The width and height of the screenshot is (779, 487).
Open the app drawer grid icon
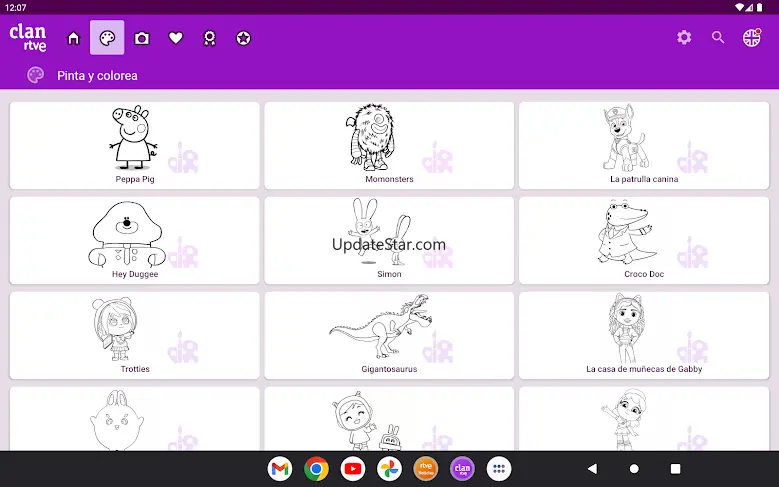click(499, 469)
